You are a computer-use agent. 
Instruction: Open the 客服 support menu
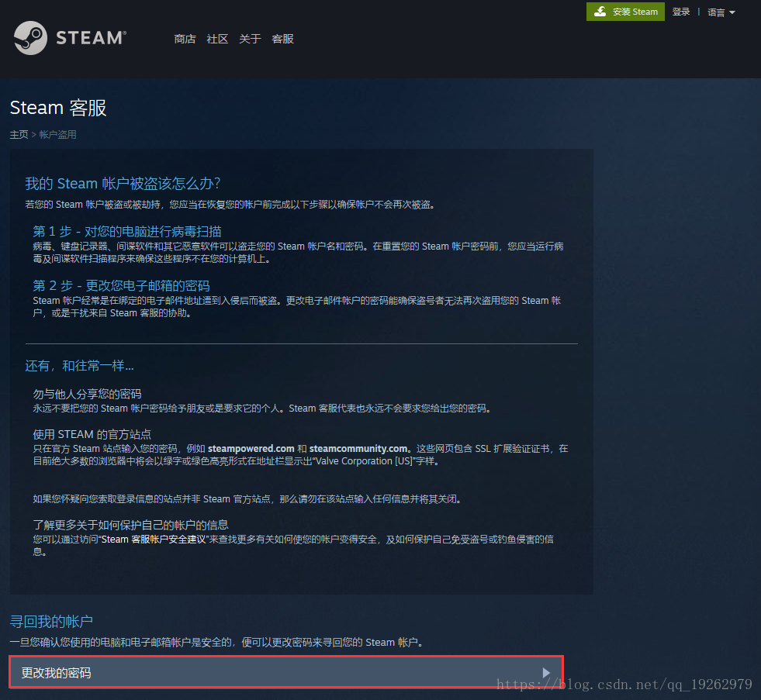coord(283,39)
